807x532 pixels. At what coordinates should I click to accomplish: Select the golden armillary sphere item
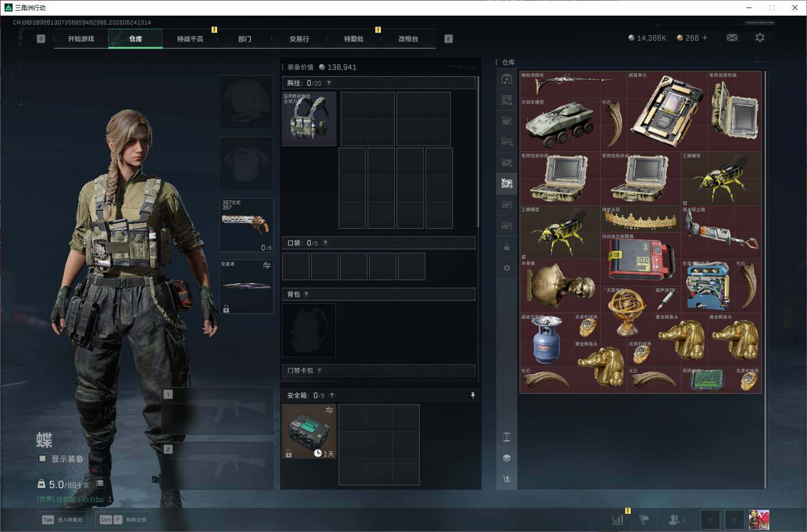coord(627,313)
